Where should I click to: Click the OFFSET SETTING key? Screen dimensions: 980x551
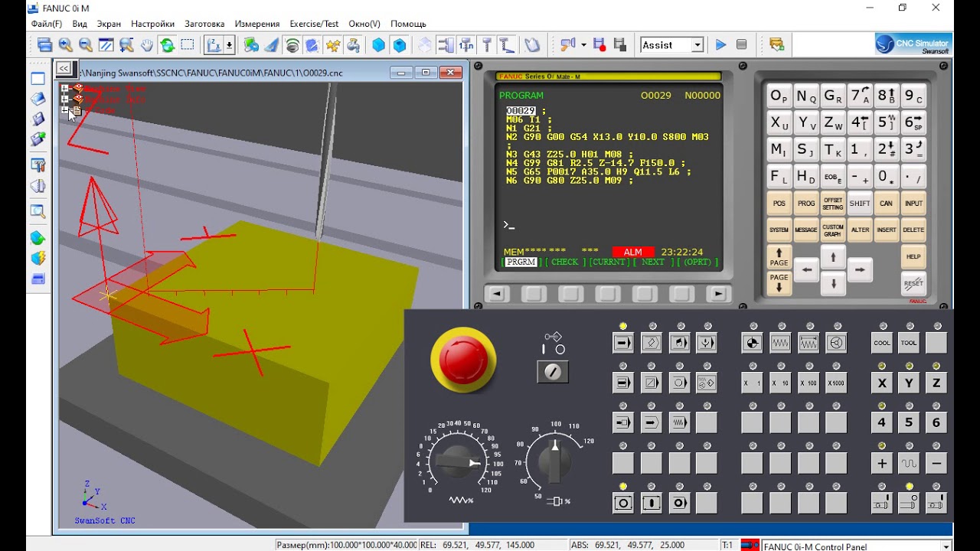tap(833, 204)
